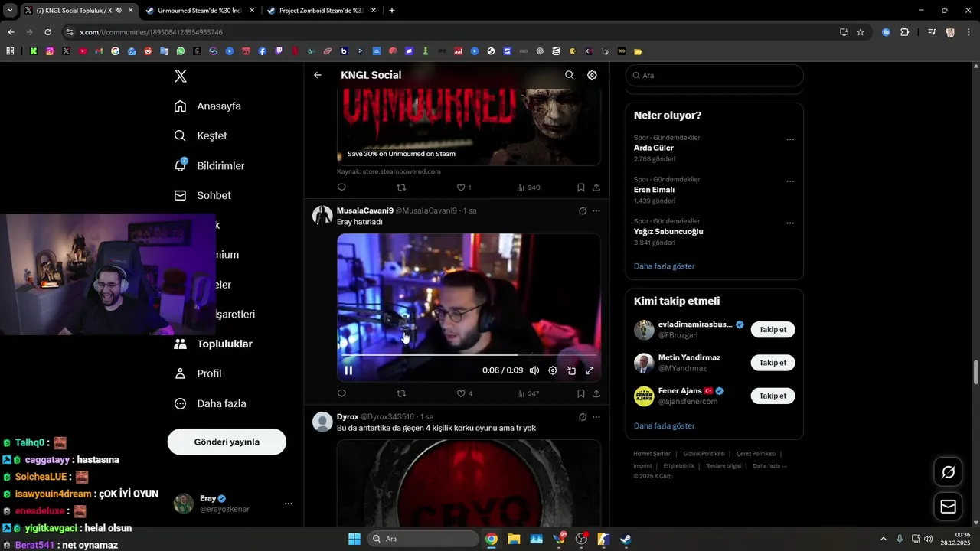Follow Metin Yandırmaz account
980x551 pixels.
point(773,363)
